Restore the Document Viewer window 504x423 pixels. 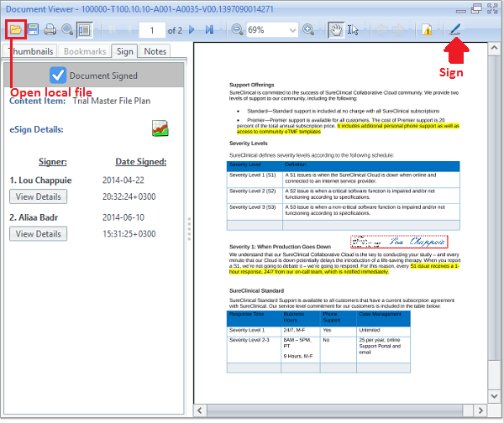point(476,8)
